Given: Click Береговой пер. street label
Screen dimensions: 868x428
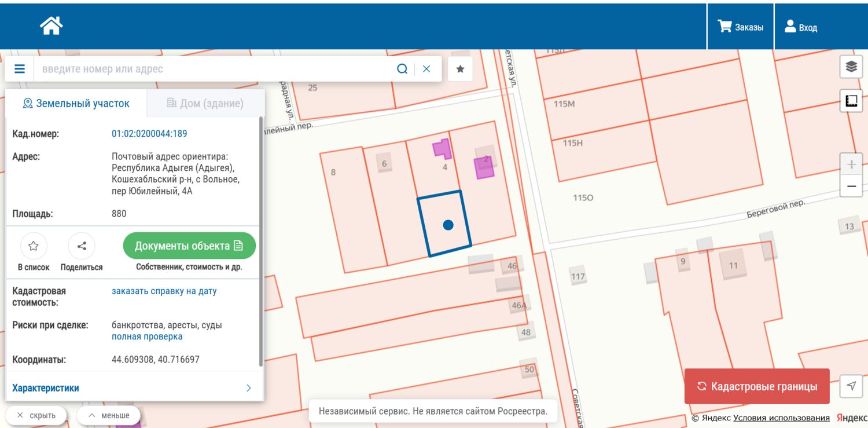Looking at the screenshot, I should point(775,209).
